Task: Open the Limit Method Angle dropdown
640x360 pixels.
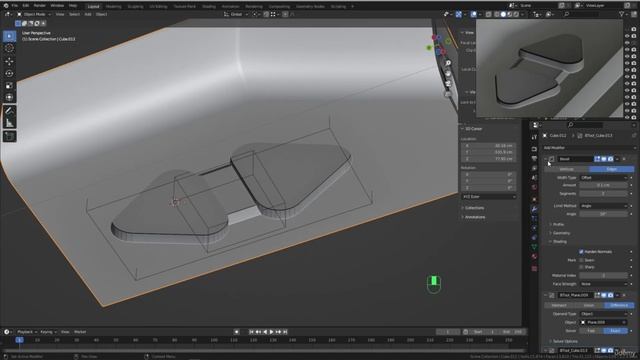Action: (604, 206)
